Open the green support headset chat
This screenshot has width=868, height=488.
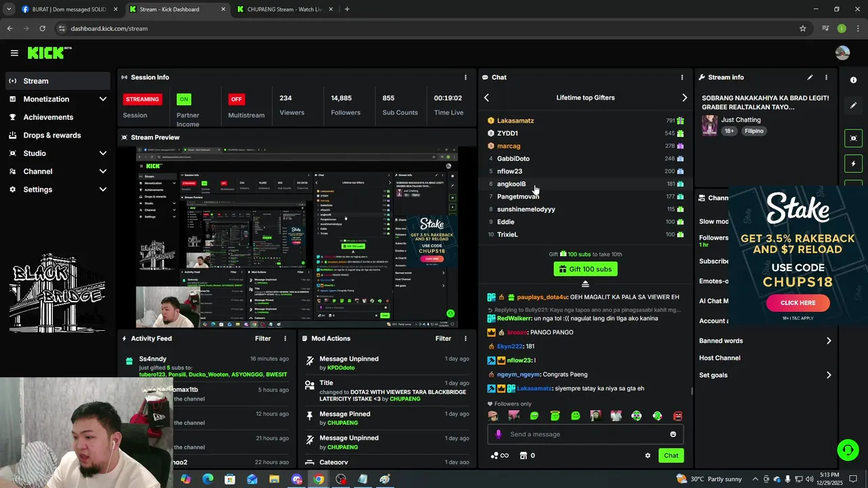point(847,450)
